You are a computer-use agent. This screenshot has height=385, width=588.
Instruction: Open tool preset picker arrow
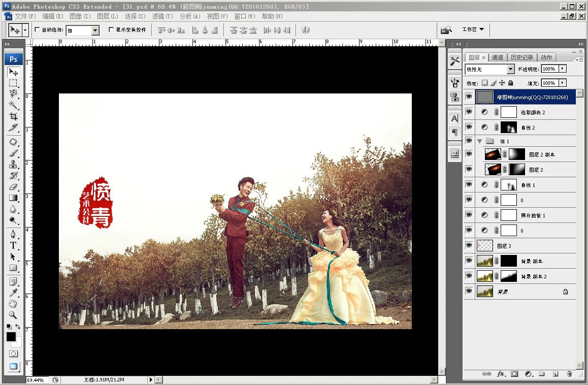point(25,30)
